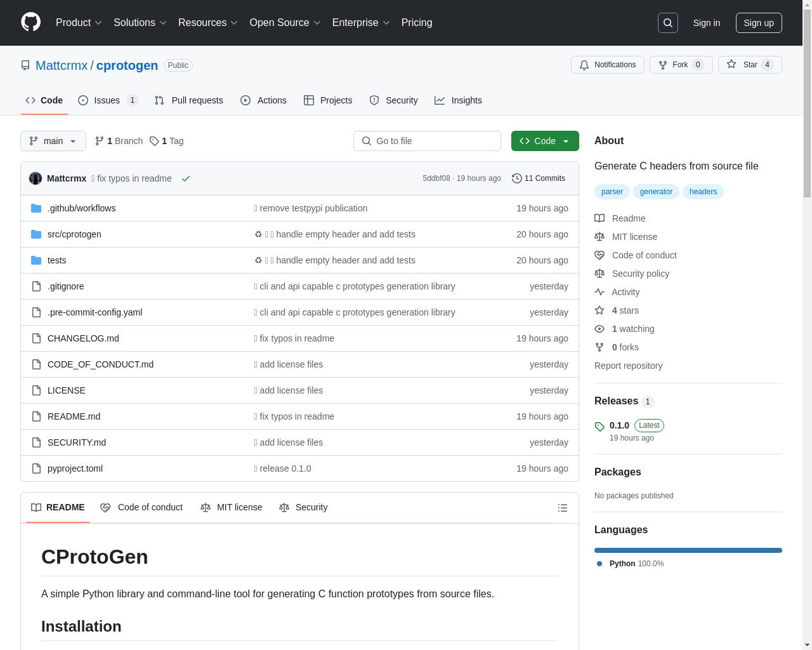Screen dimensions: 812x650
Task: Open Mattcrmx owner profile link
Action: 62,65
